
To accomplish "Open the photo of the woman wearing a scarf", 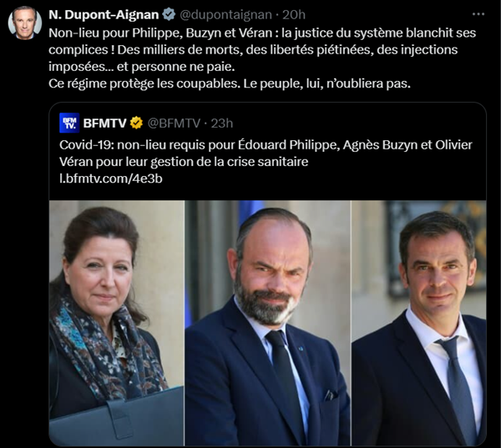I will coord(117,323).
